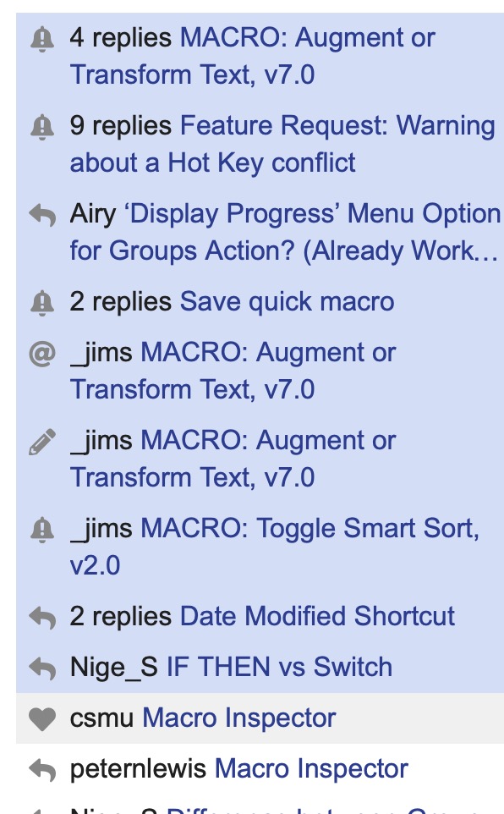Click bell icon beside Save quick macro

[x=42, y=303]
